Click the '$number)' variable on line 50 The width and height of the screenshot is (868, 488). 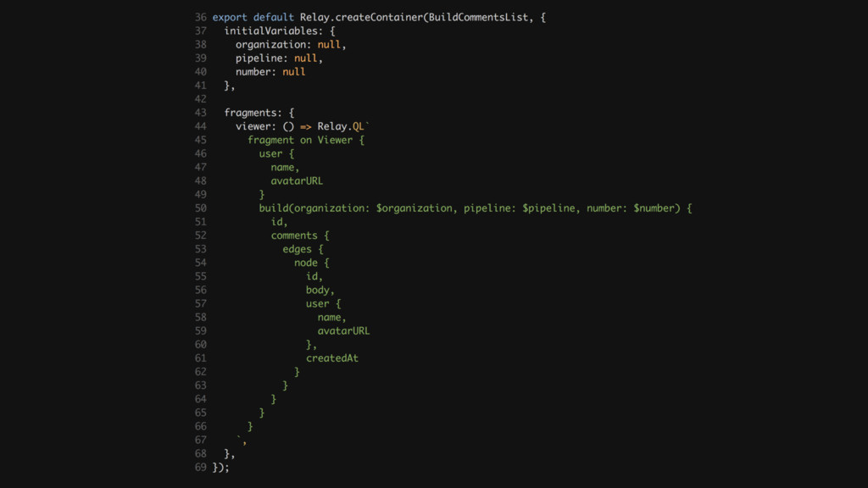(657, 208)
